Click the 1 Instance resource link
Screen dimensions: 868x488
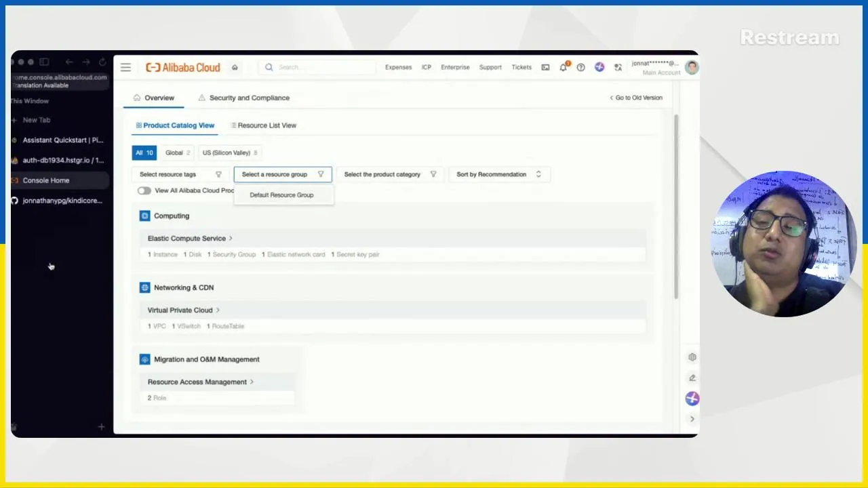[163, 255]
